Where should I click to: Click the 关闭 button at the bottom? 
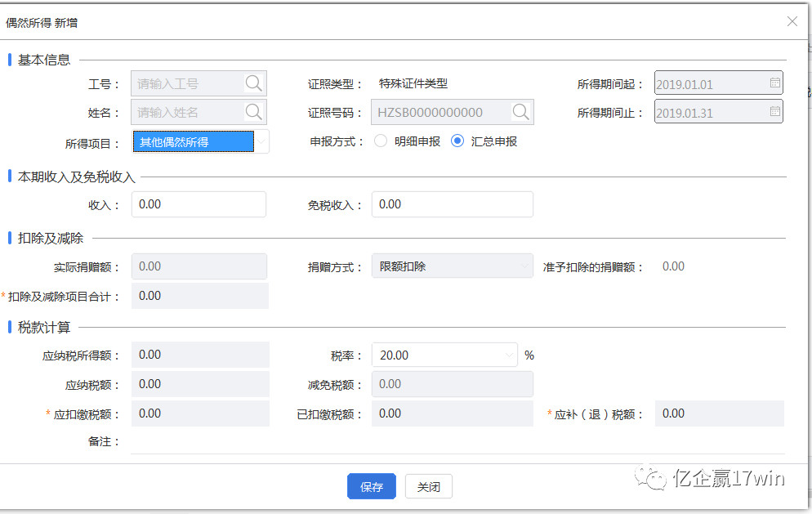tap(428, 486)
